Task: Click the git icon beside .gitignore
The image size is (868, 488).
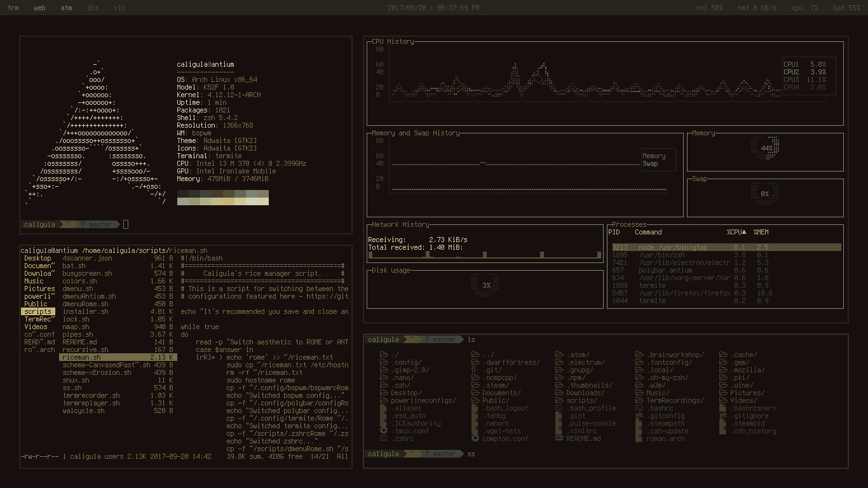Action: coord(723,416)
